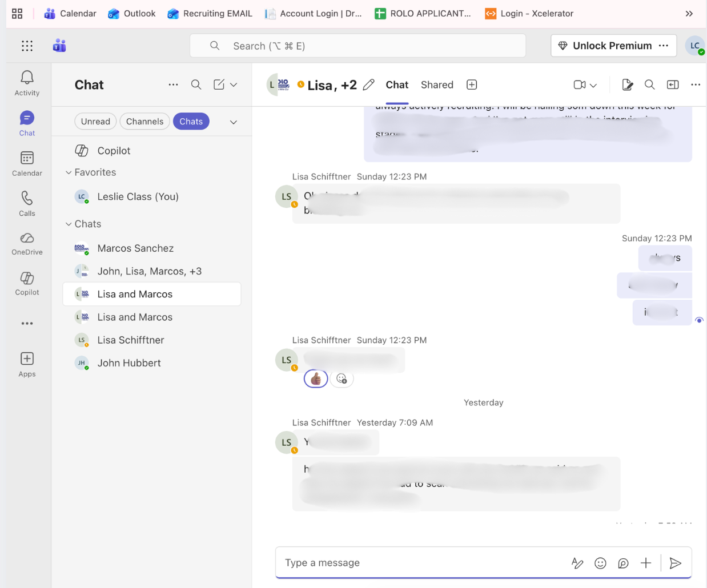
Task: Open Calls in the sidebar
Action: [x=27, y=204]
